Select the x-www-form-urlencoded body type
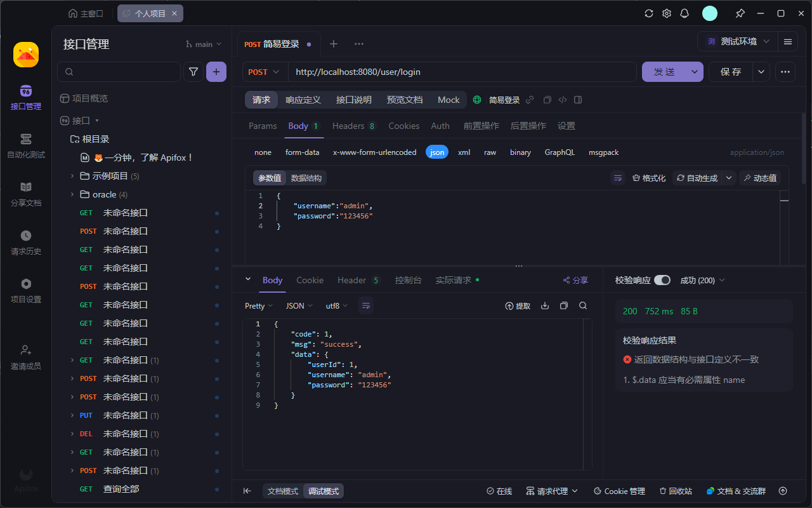 click(x=375, y=152)
